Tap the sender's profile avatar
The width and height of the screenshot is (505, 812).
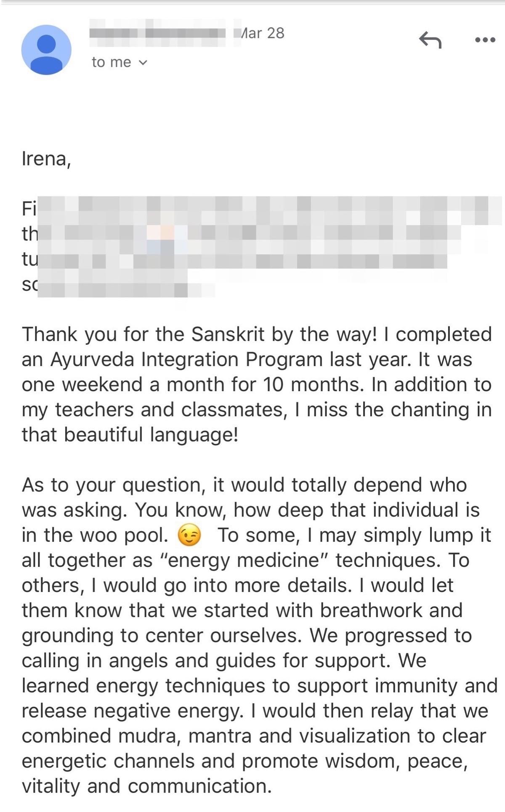pyautogui.click(x=46, y=50)
